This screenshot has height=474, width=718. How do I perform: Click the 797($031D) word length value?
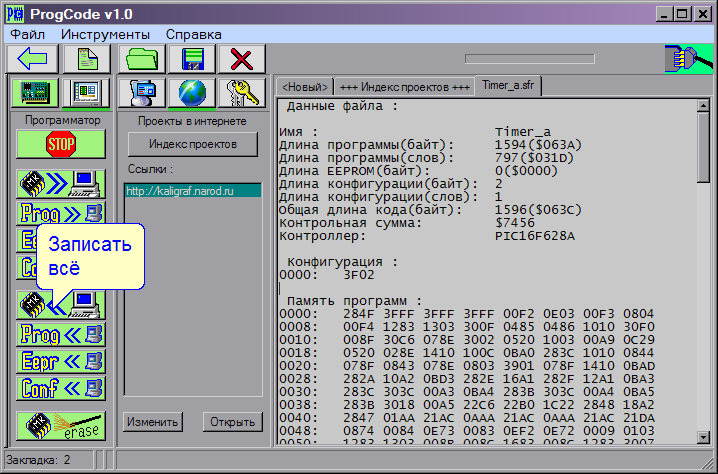pos(534,158)
